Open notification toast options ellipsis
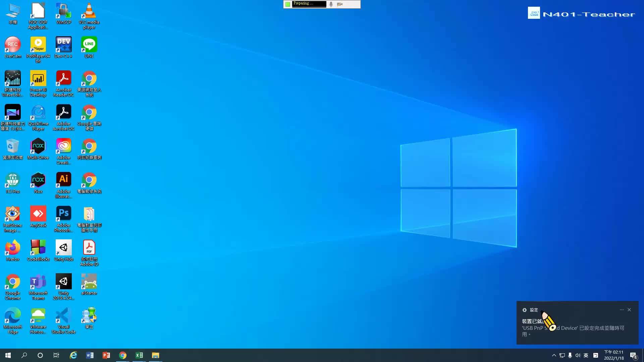644x362 pixels. click(622, 310)
